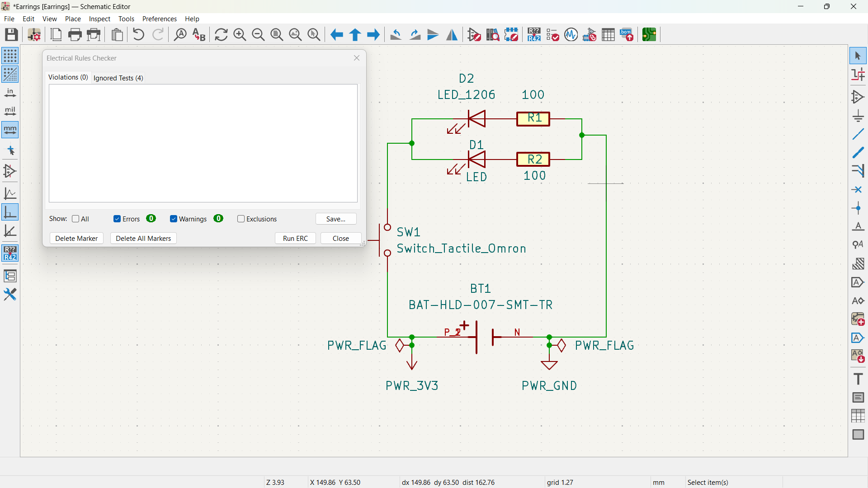Open Symbol Editor icon
Viewport: 868px width, 488px height.
coord(474,35)
